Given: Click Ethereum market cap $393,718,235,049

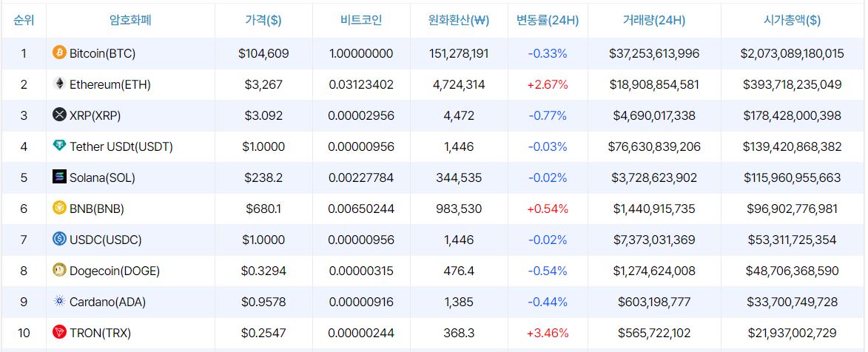Looking at the screenshot, I should point(793,85).
